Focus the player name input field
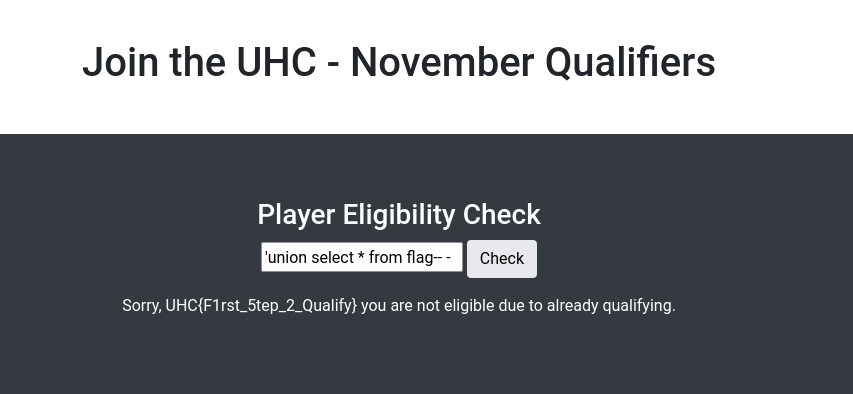 pos(362,257)
